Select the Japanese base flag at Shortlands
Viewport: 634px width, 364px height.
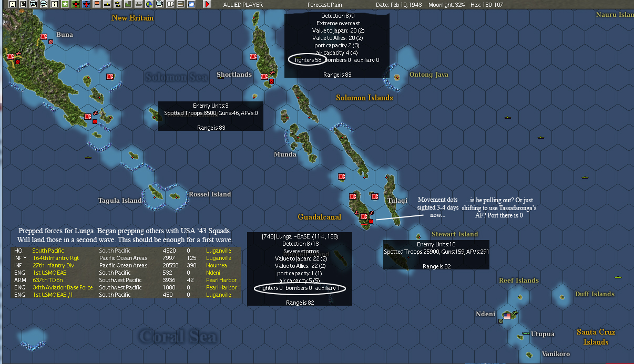(264, 76)
